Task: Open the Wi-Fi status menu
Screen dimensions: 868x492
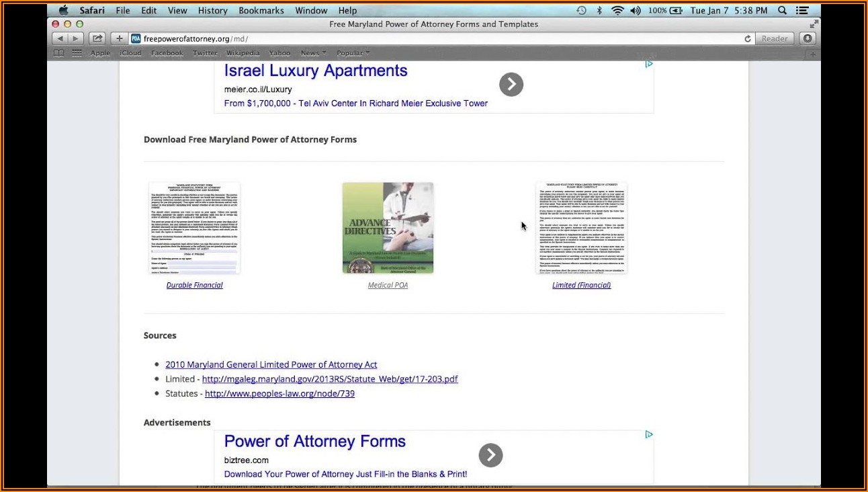Action: click(x=617, y=11)
